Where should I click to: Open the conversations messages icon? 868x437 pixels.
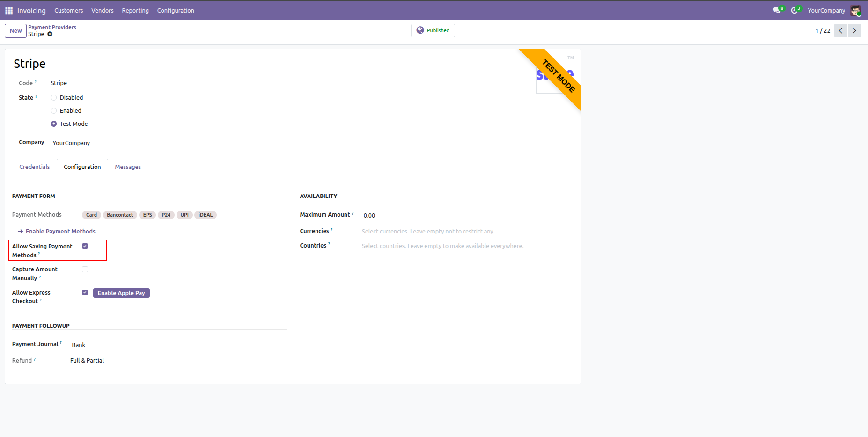pyautogui.click(x=778, y=10)
